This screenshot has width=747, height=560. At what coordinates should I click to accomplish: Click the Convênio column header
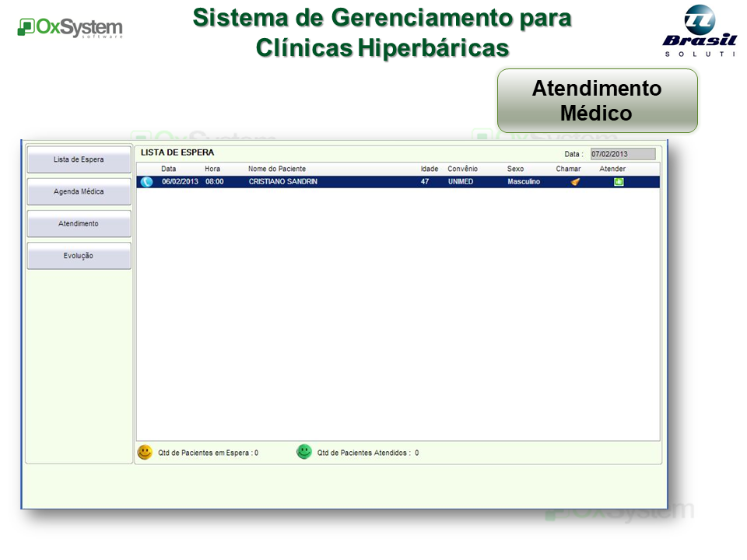point(462,169)
